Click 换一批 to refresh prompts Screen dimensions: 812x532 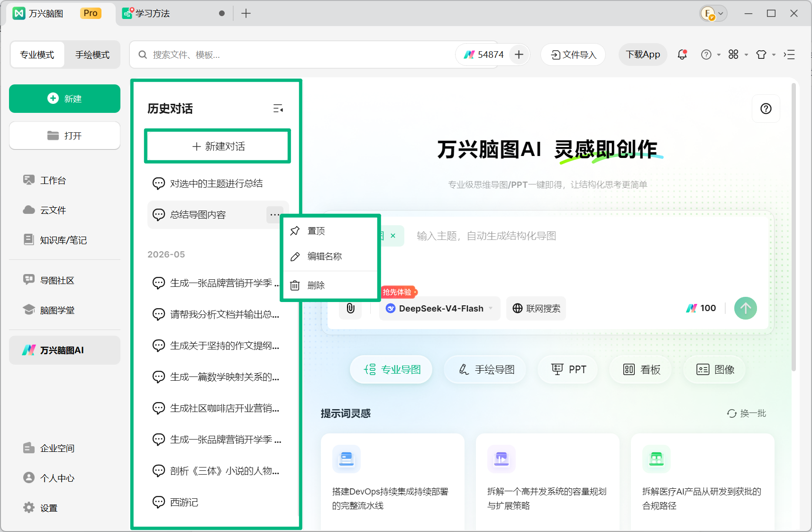pyautogui.click(x=747, y=413)
